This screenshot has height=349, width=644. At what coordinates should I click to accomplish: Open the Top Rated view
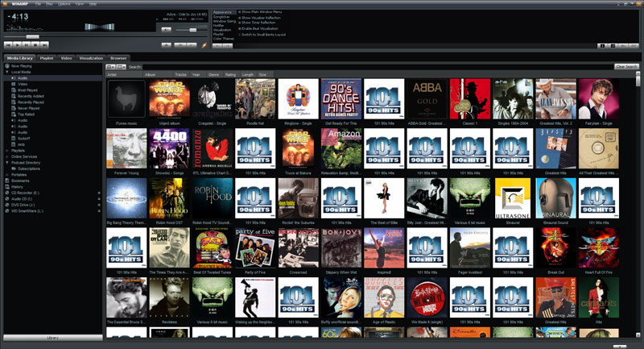(26, 114)
